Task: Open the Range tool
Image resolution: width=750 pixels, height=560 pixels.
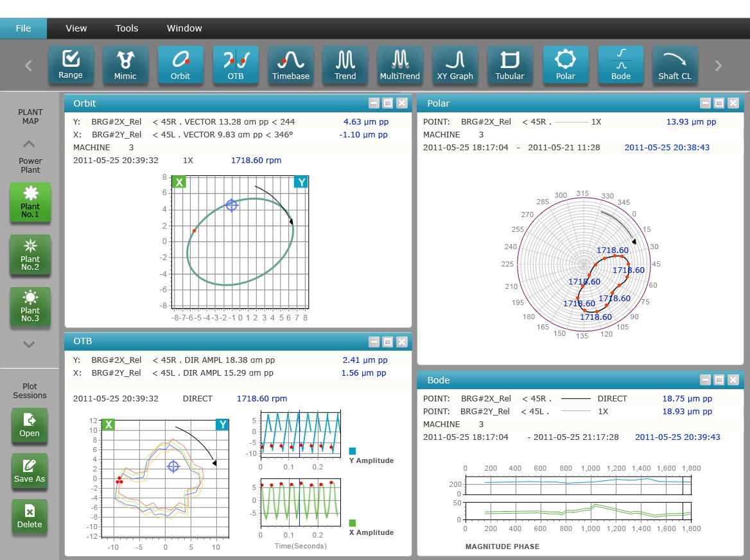Action: (71, 65)
